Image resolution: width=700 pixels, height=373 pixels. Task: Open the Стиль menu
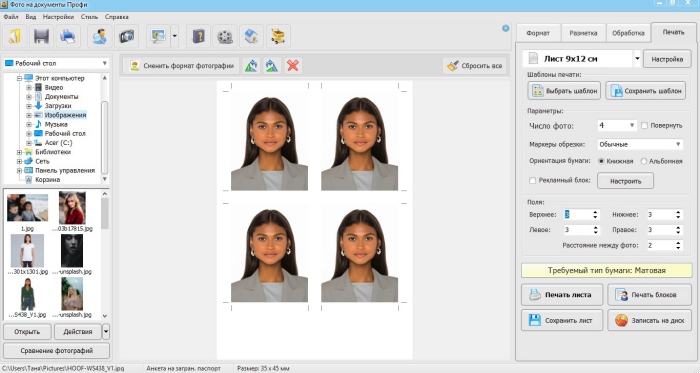click(89, 17)
